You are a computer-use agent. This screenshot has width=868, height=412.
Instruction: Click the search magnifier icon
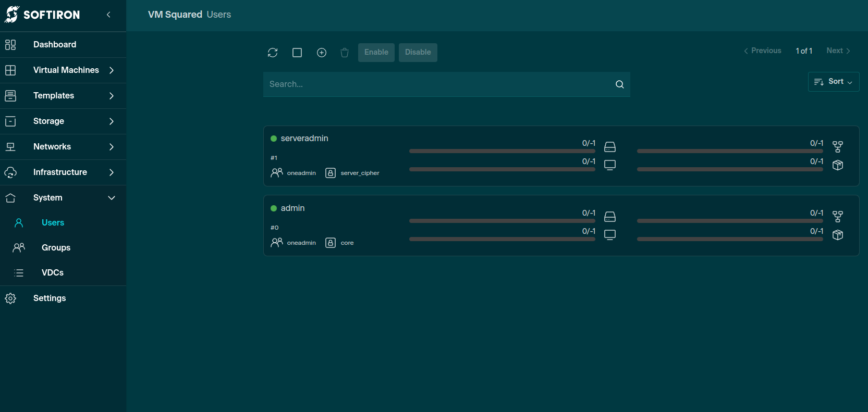(619, 84)
